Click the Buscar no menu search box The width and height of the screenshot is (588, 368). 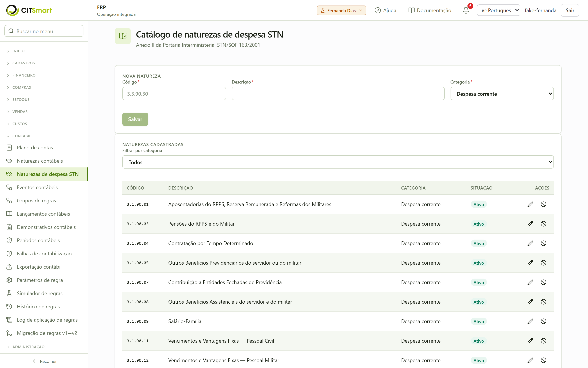pos(44,31)
